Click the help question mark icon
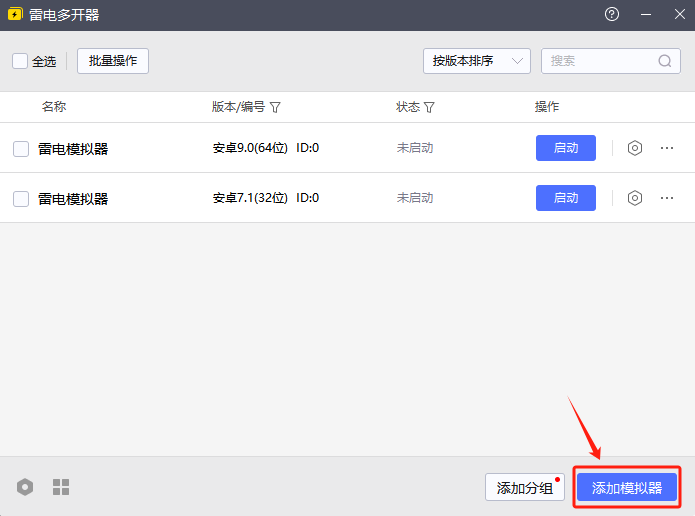Image resolution: width=695 pixels, height=516 pixels. coord(612,14)
